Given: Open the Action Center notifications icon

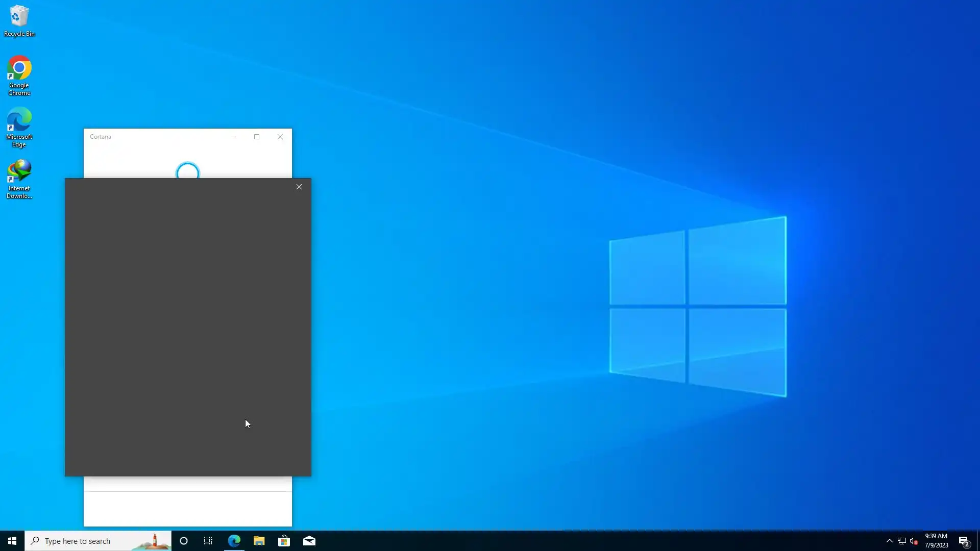Looking at the screenshot, I should tap(964, 541).
